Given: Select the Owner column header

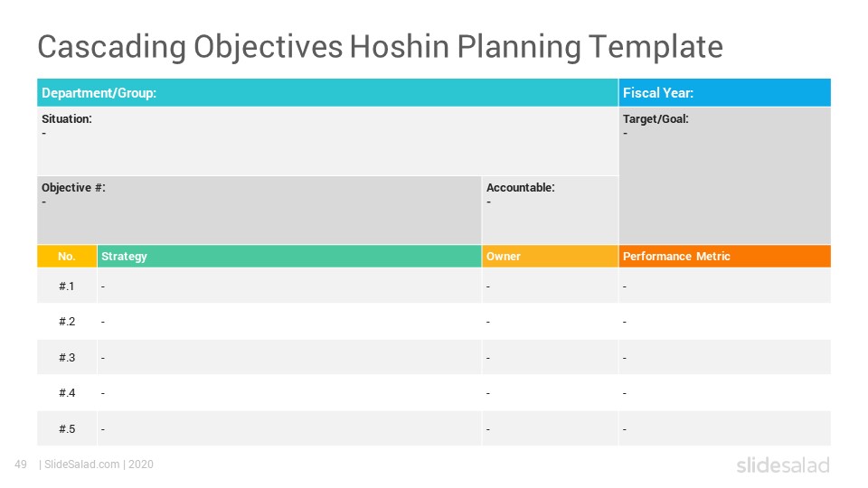Looking at the screenshot, I should [x=551, y=256].
